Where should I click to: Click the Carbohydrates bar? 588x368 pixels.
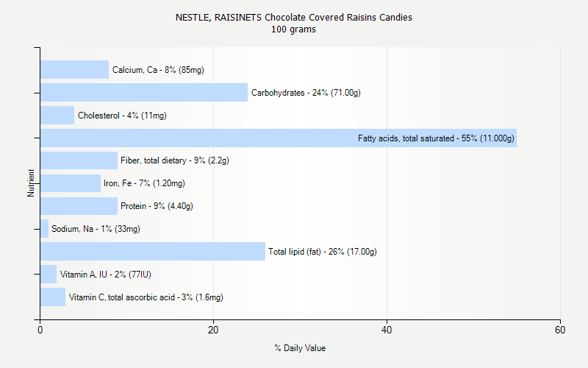[x=144, y=93]
